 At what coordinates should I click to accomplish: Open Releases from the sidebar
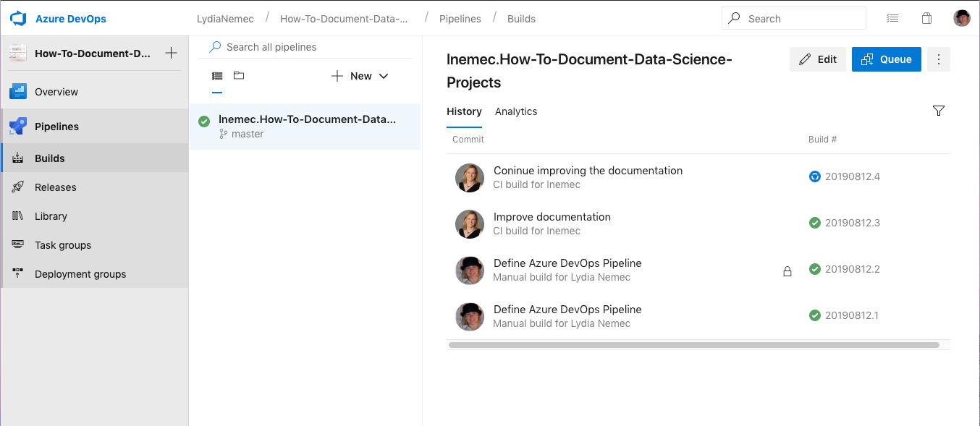point(56,187)
